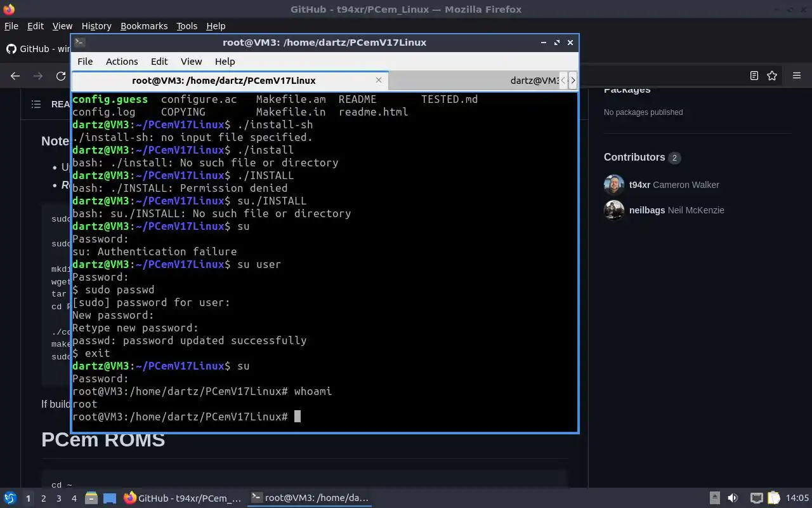Click 'No packages published' text

pyautogui.click(x=643, y=112)
